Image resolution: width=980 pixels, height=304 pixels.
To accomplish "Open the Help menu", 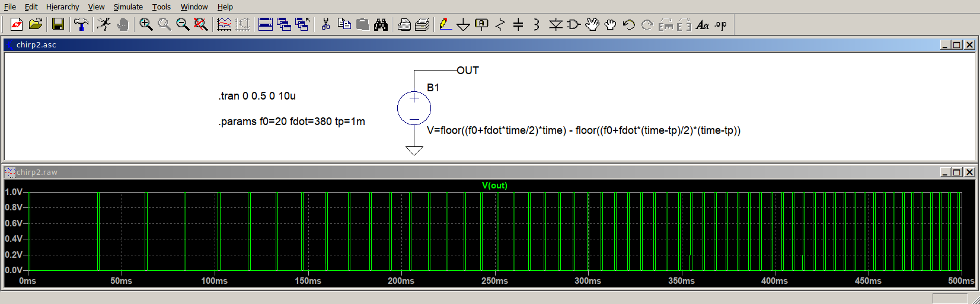I will coord(225,7).
